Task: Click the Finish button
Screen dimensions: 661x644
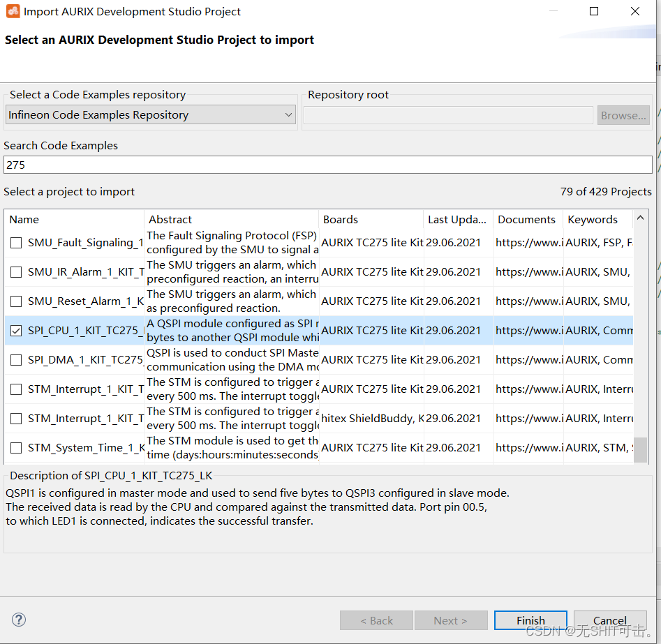Action: 530,620
